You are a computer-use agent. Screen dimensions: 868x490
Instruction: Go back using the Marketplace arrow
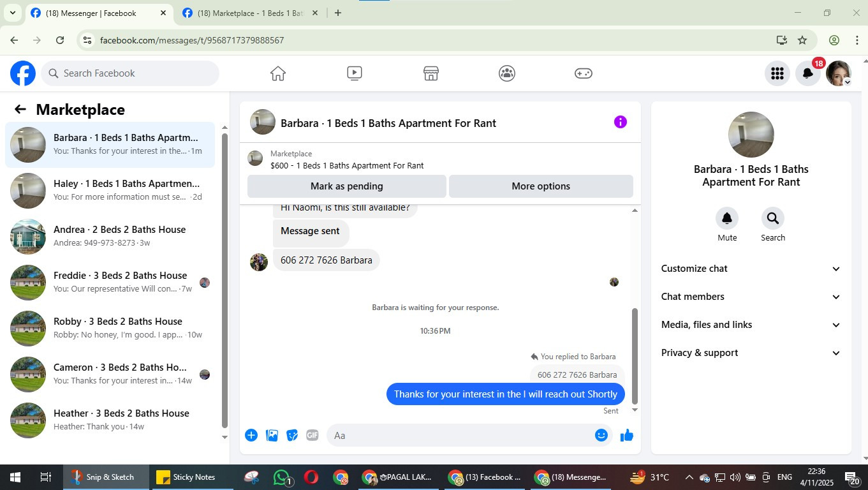(x=20, y=110)
